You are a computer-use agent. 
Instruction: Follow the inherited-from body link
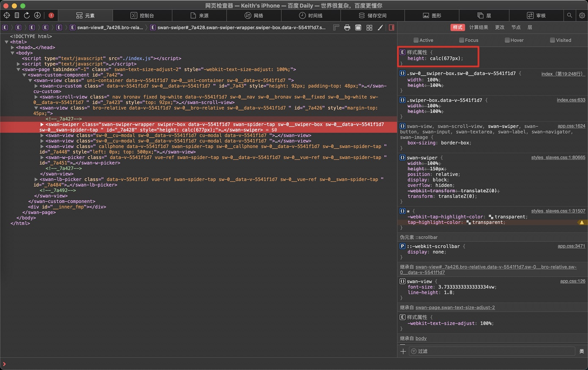click(421, 338)
